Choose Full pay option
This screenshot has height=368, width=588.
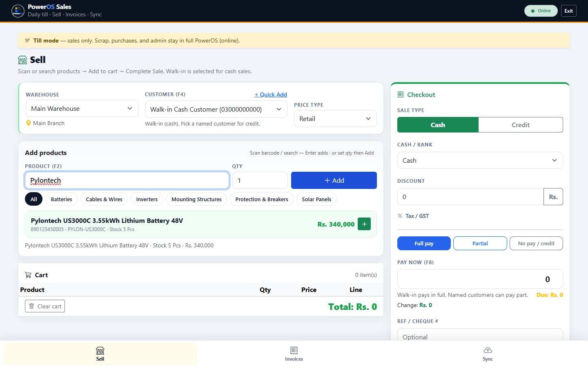tap(424, 243)
